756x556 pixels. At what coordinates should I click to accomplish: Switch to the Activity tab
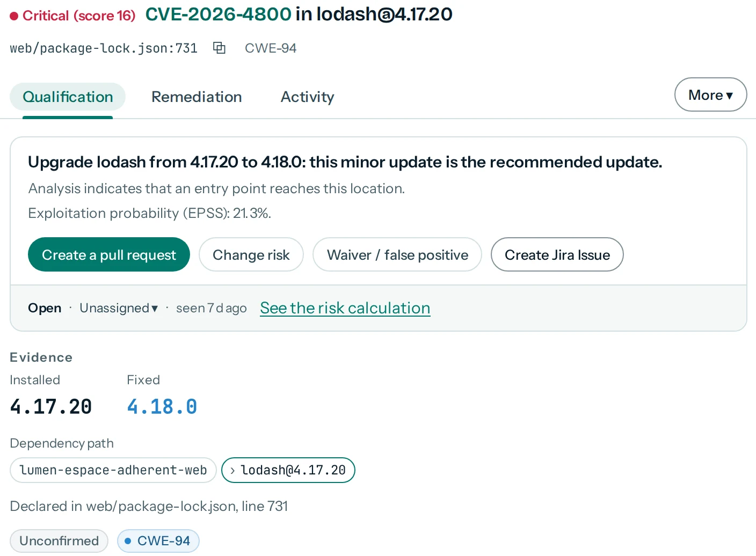coord(307,97)
